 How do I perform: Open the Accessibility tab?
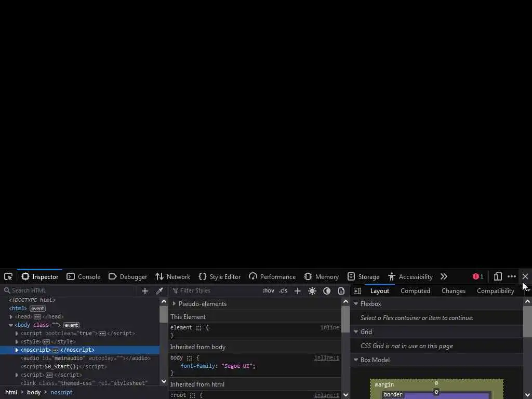pos(410,276)
